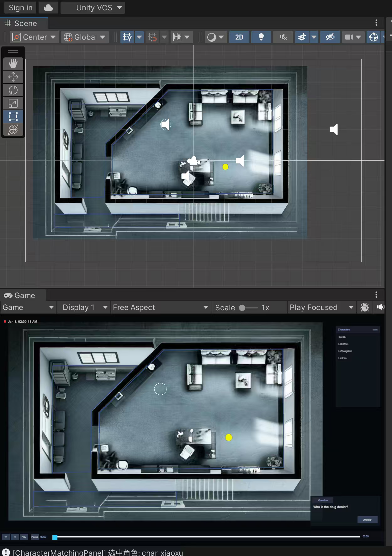The width and height of the screenshot is (392, 556).
Task: Toggle scene audio mute
Action: coord(283,37)
